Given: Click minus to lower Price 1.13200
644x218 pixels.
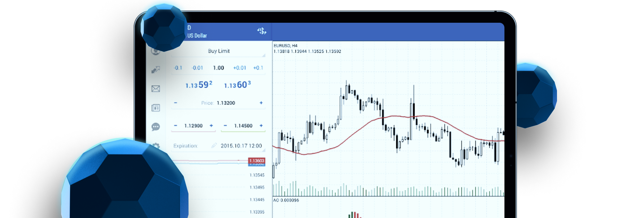Looking at the screenshot, I should coord(175,103).
